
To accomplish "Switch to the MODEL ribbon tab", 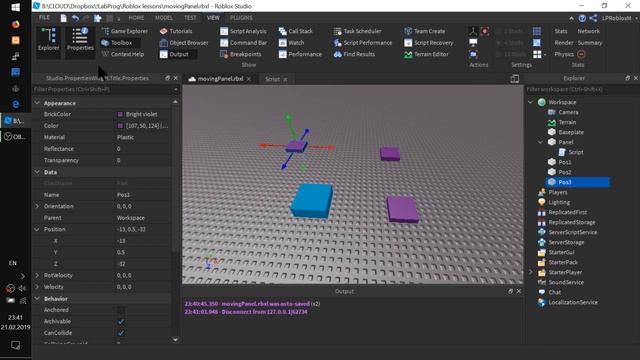I will [164, 18].
